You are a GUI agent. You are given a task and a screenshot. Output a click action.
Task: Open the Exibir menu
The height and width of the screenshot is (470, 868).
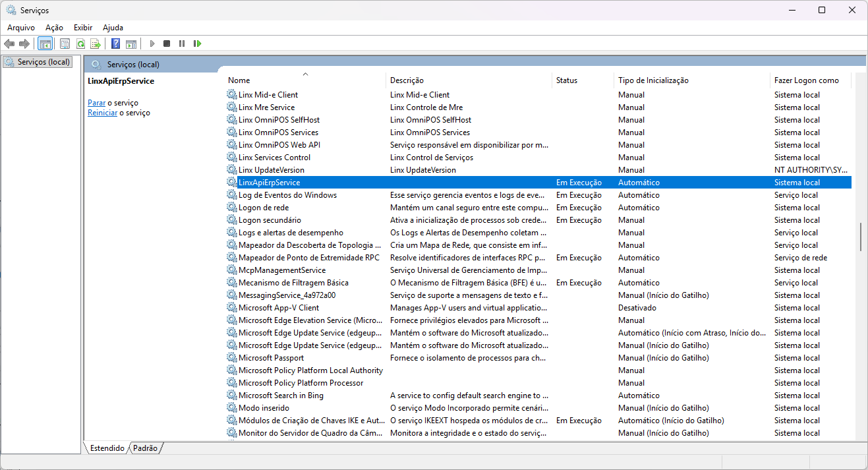83,28
